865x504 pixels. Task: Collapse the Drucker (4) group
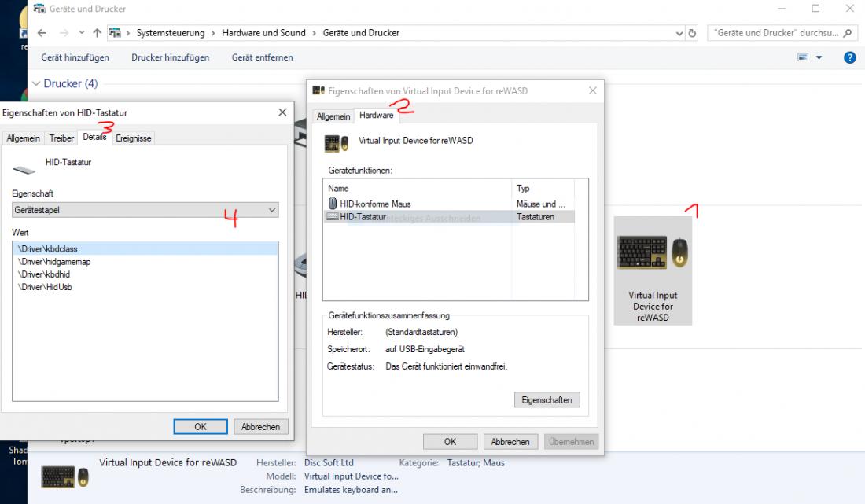coord(36,83)
